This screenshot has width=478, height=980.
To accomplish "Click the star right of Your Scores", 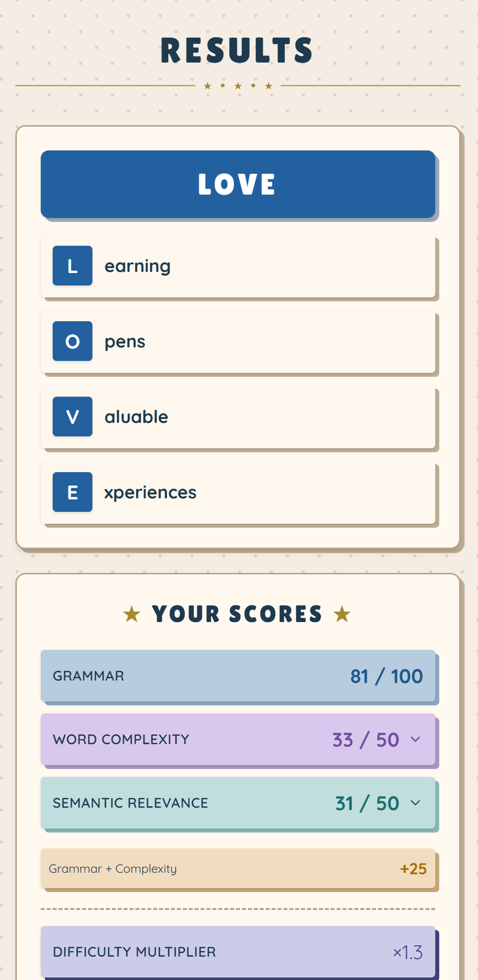I will 342,614.
